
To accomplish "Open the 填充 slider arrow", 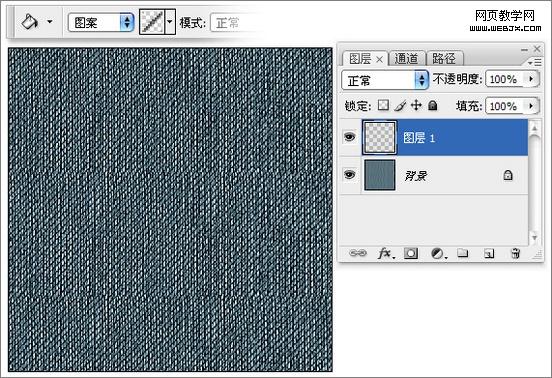I will tap(532, 106).
